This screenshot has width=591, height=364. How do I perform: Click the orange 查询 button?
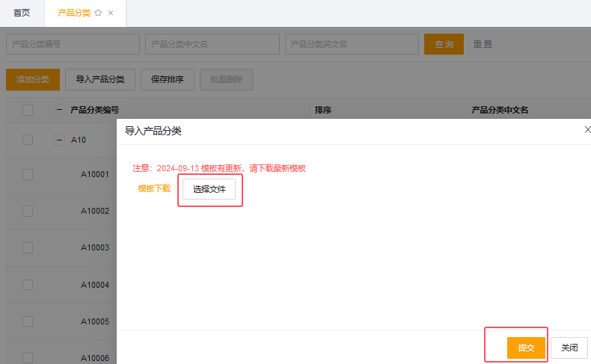(444, 44)
